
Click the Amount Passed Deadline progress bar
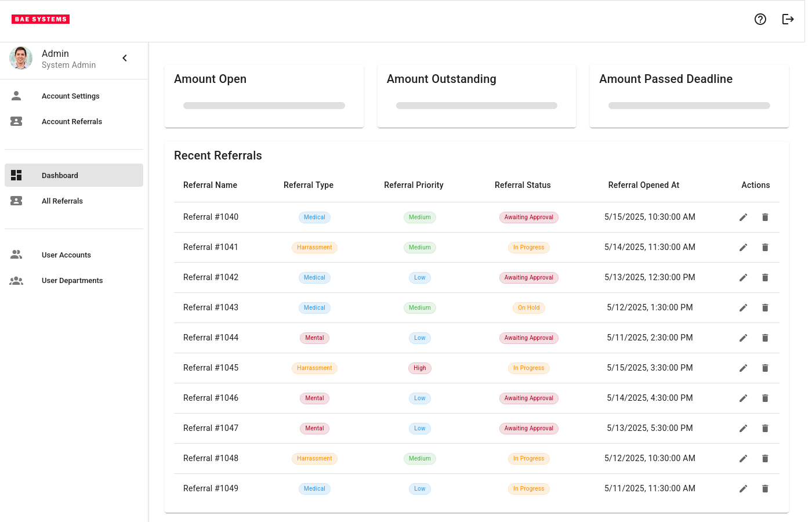click(x=689, y=106)
